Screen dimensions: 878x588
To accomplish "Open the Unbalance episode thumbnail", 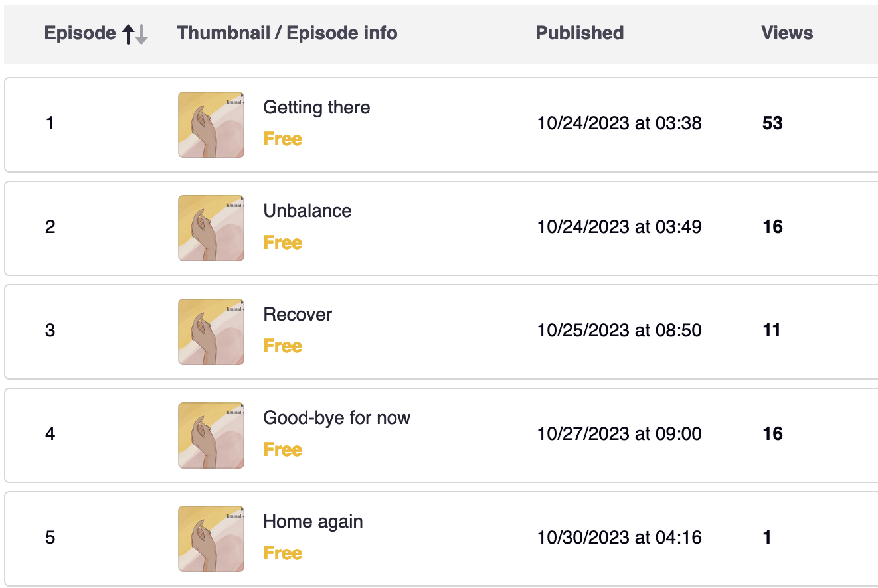I will tap(211, 228).
